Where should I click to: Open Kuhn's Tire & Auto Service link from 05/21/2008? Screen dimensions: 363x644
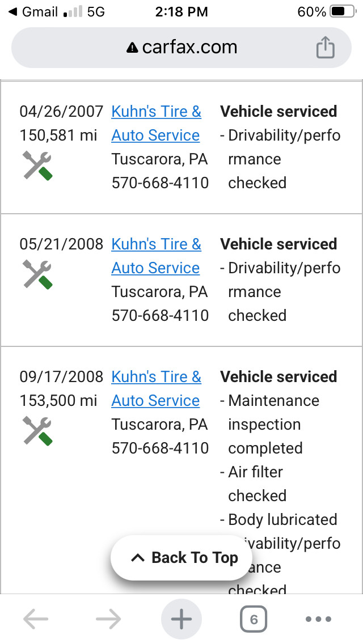click(x=156, y=256)
